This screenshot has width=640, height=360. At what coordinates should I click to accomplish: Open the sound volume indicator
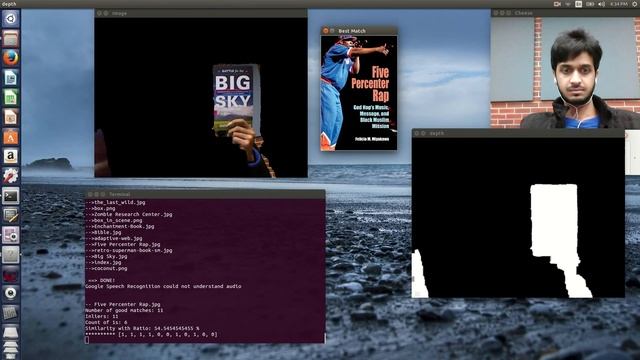point(602,4)
